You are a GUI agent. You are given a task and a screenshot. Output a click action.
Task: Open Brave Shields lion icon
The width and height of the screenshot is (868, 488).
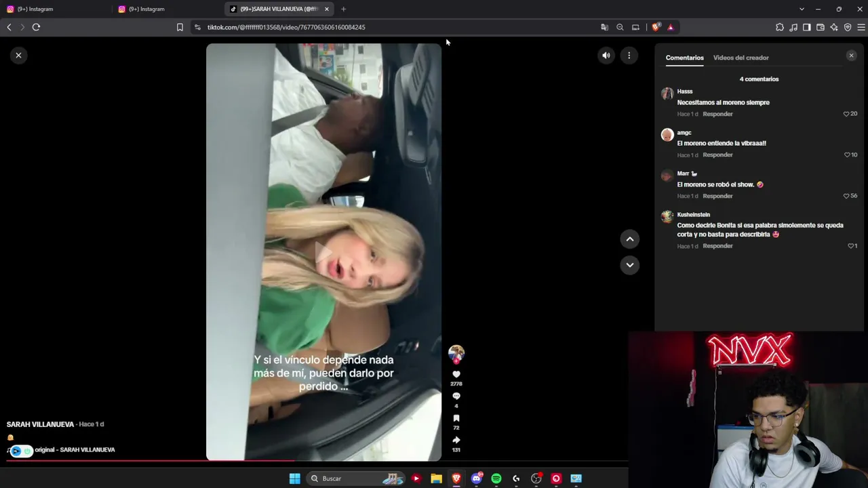click(656, 27)
